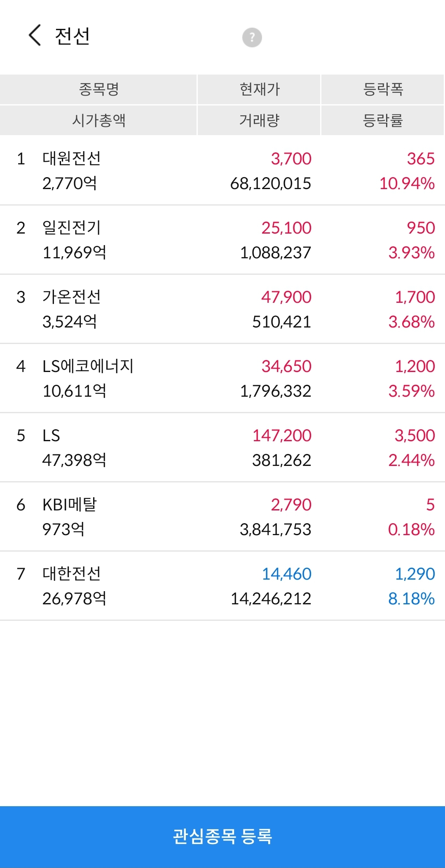Sort by 등락폭 column header
This screenshot has height=868, width=445.
coord(383,89)
